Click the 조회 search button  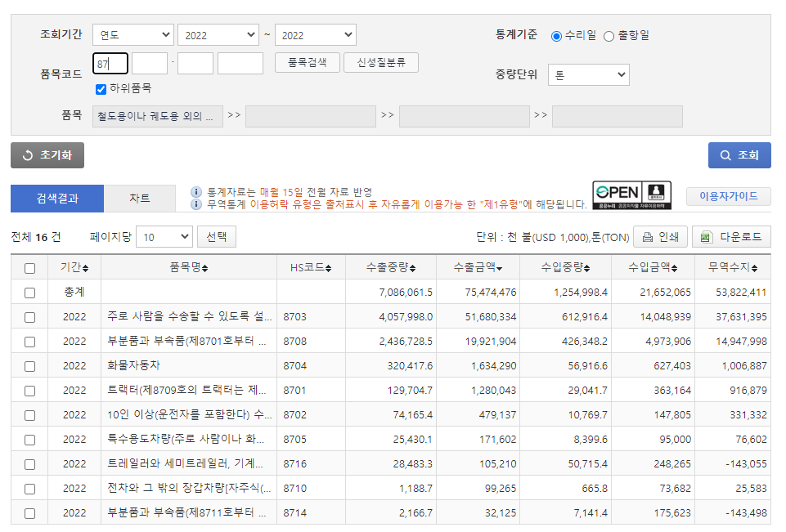[x=739, y=155]
